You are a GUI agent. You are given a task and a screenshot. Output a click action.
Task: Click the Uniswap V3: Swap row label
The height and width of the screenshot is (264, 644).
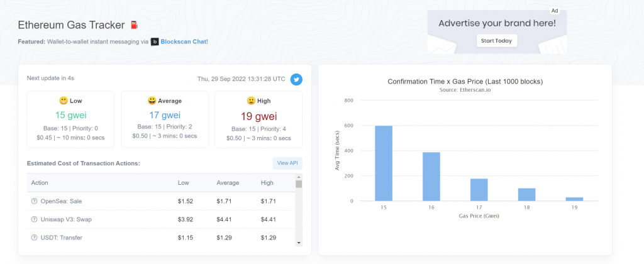66,219
